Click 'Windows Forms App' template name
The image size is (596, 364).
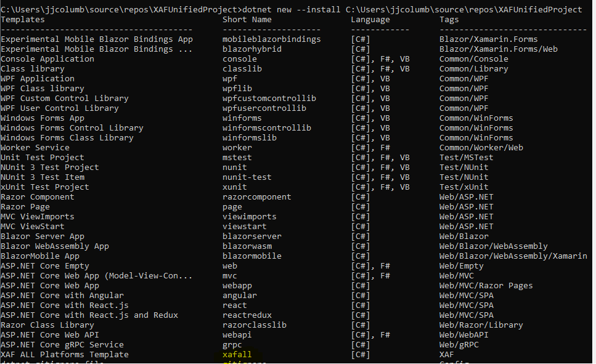coord(43,118)
